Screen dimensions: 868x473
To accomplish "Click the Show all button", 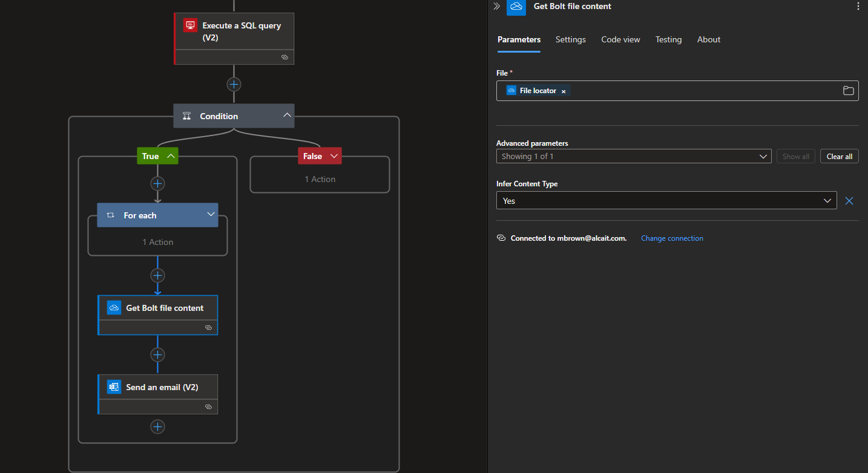I will pos(796,156).
